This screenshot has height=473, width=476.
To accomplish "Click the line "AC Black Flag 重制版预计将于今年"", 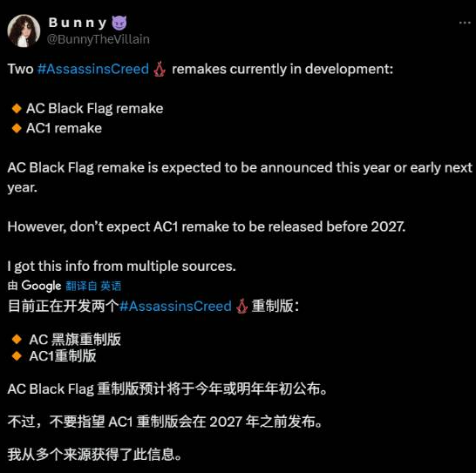I will [167, 389].
